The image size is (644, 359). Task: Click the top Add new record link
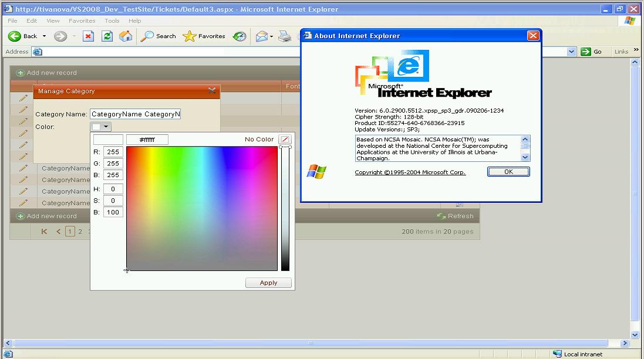(46, 73)
